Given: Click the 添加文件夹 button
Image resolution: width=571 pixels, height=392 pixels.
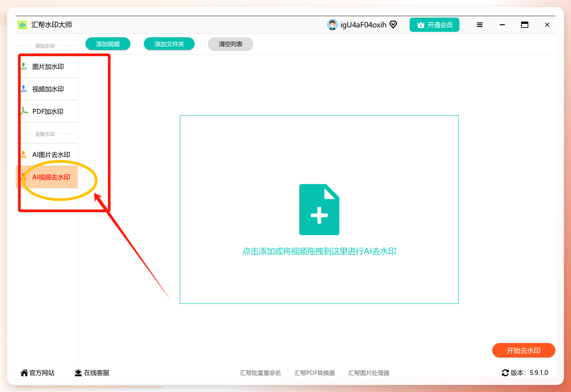Looking at the screenshot, I should [169, 44].
